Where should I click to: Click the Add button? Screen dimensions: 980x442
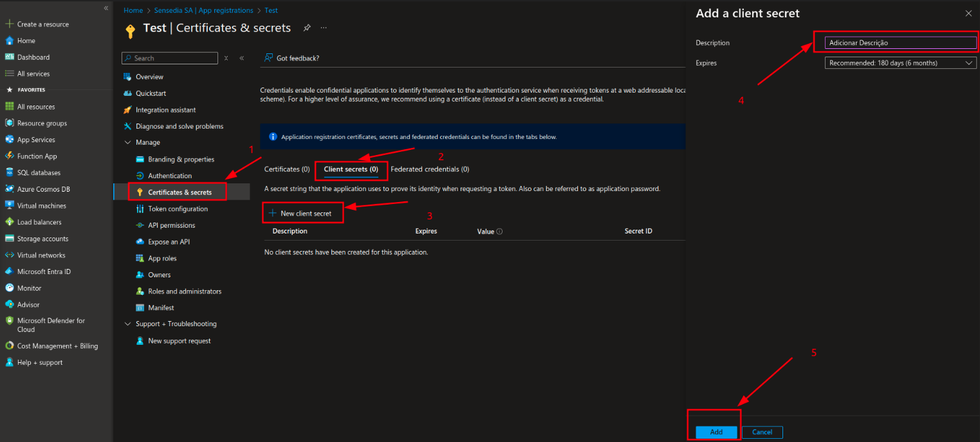coord(716,432)
